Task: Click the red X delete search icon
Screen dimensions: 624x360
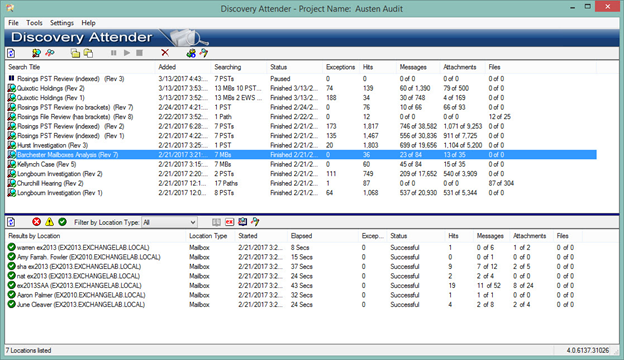Action: click(x=165, y=53)
